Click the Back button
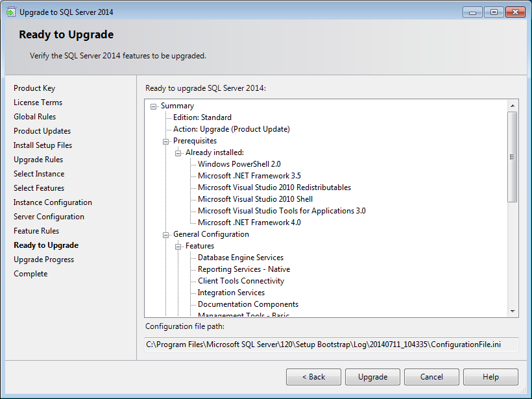Viewport: 532px width, 399px height. pyautogui.click(x=313, y=377)
